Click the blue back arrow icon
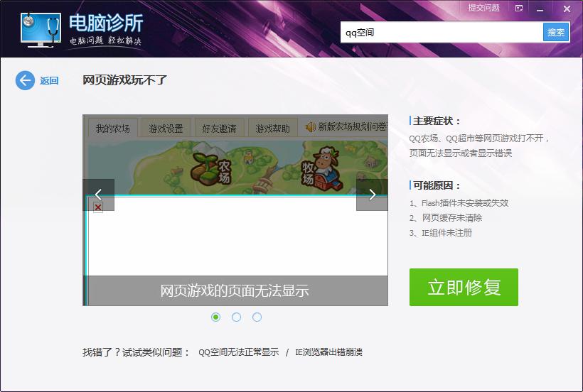Screen dimensions: 583x392 tap(25, 80)
